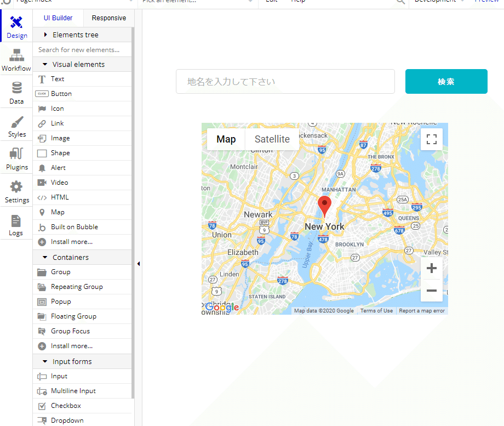Select the Alert element
504x426 pixels.
pos(82,168)
